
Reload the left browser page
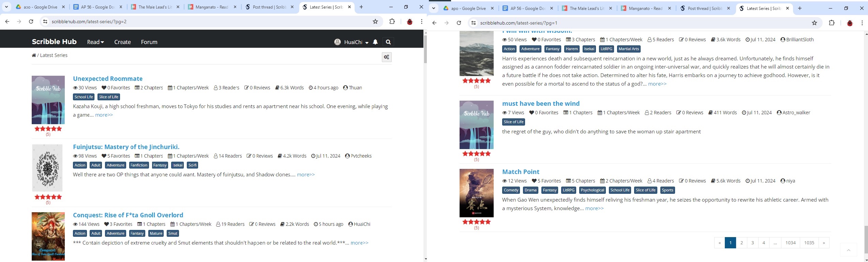click(31, 21)
